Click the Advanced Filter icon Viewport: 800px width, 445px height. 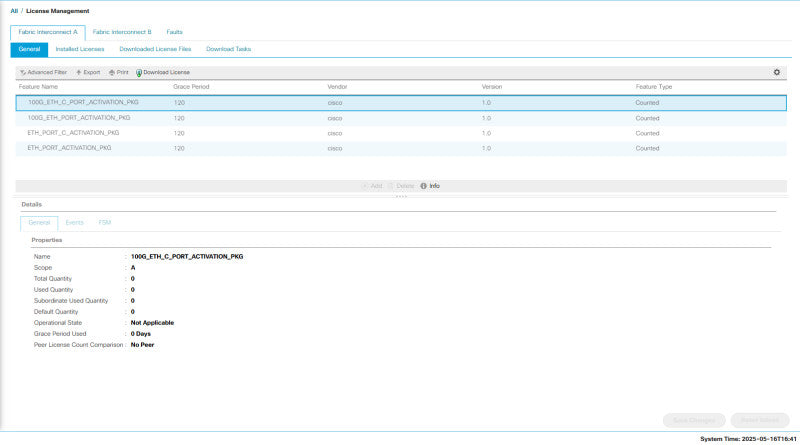coord(22,72)
